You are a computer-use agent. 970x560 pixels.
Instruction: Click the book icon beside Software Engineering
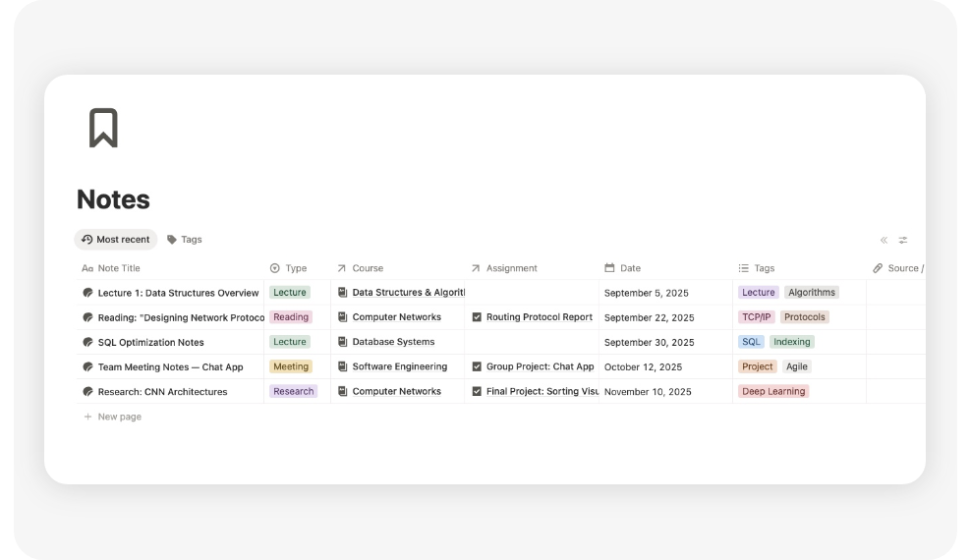[x=342, y=366]
